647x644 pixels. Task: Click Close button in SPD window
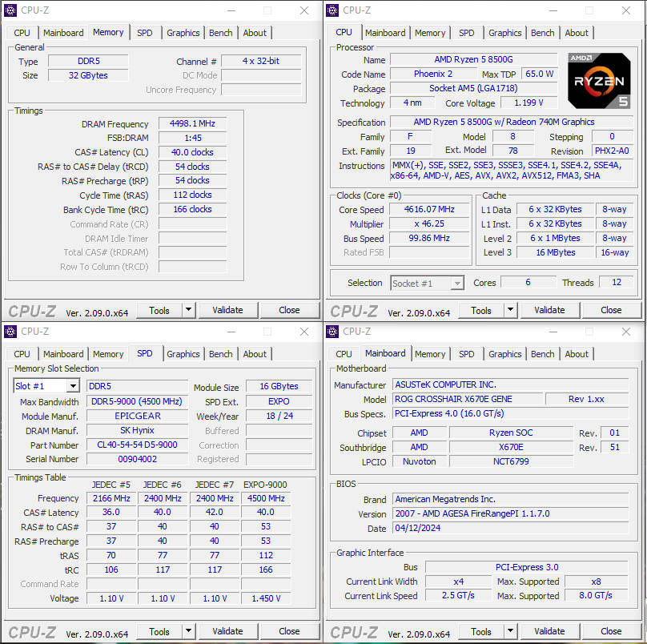(289, 631)
